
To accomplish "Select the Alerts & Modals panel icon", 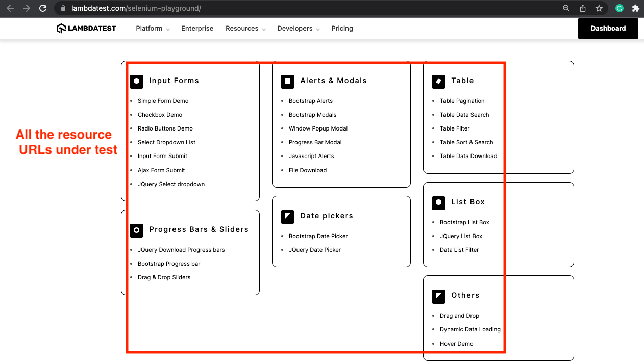I will pyautogui.click(x=287, y=81).
